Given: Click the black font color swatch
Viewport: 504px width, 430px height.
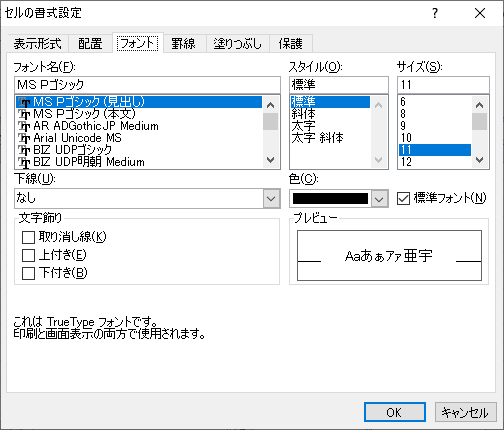Looking at the screenshot, I should (x=330, y=199).
